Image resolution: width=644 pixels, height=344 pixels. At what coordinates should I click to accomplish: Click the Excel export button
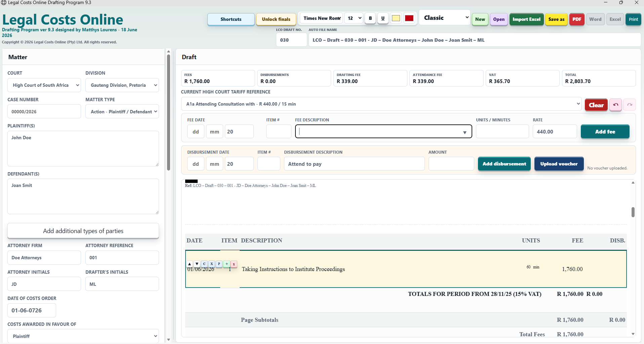coord(615,19)
